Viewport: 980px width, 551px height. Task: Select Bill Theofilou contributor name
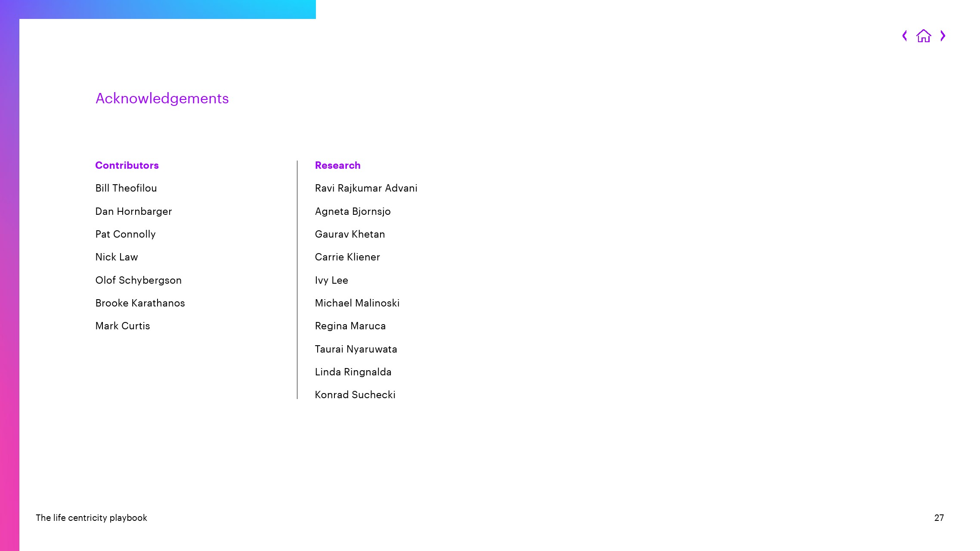[126, 187]
